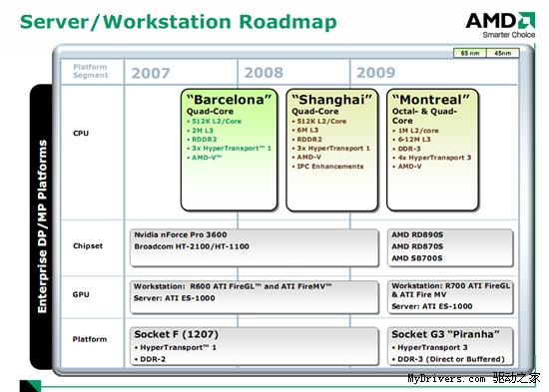
Task: Click AMD RD870S chipset entry
Action: click(417, 246)
